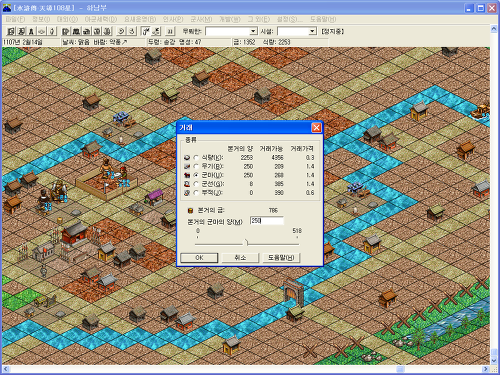Open the 도움말(H) menu in the menu bar
Viewport: 500px width, 375px height.
pyautogui.click(x=323, y=19)
